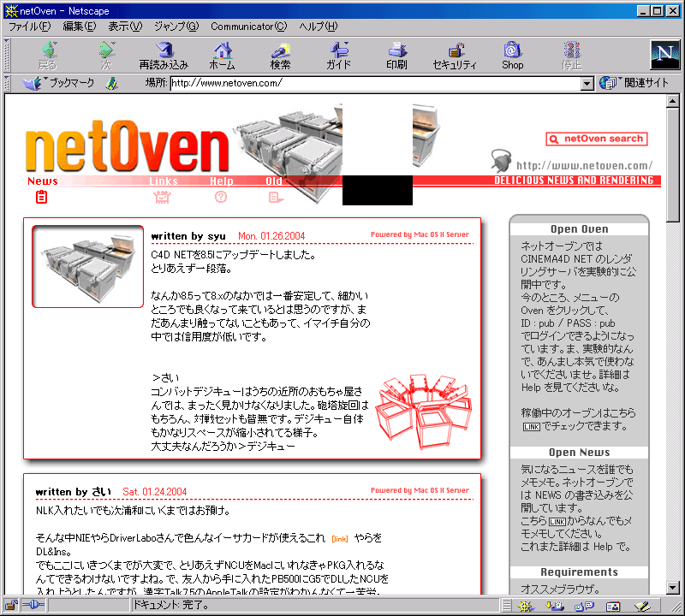Click the http://www.netoven.com/ header text
Image resolution: width=685 pixels, height=616 pixels.
click(x=585, y=166)
